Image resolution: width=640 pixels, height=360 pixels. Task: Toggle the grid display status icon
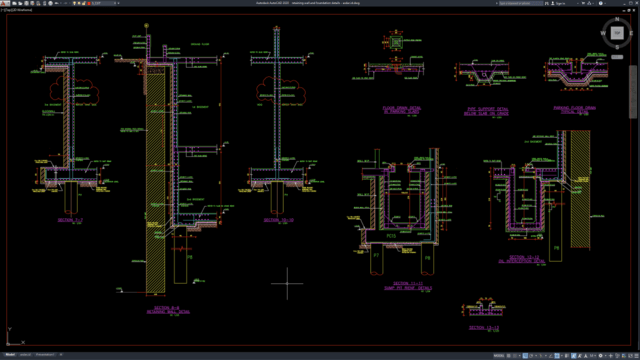coord(509,356)
